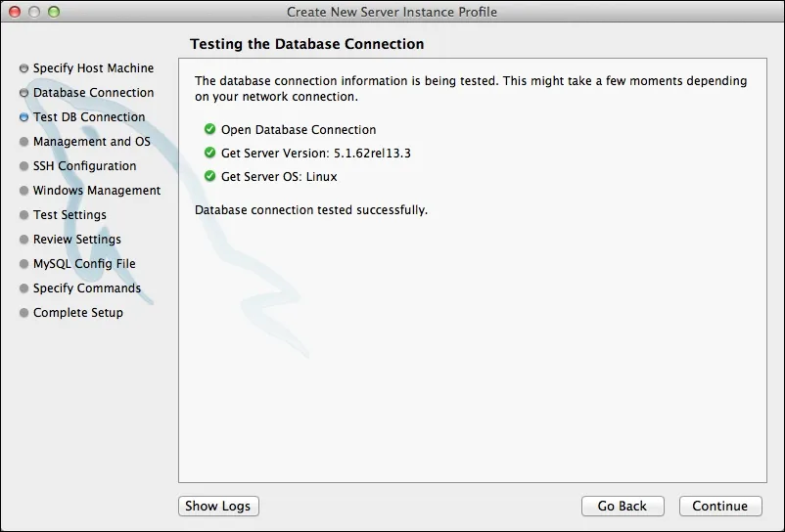
Task: Click the green check beside Get Server Version
Action: click(209, 153)
